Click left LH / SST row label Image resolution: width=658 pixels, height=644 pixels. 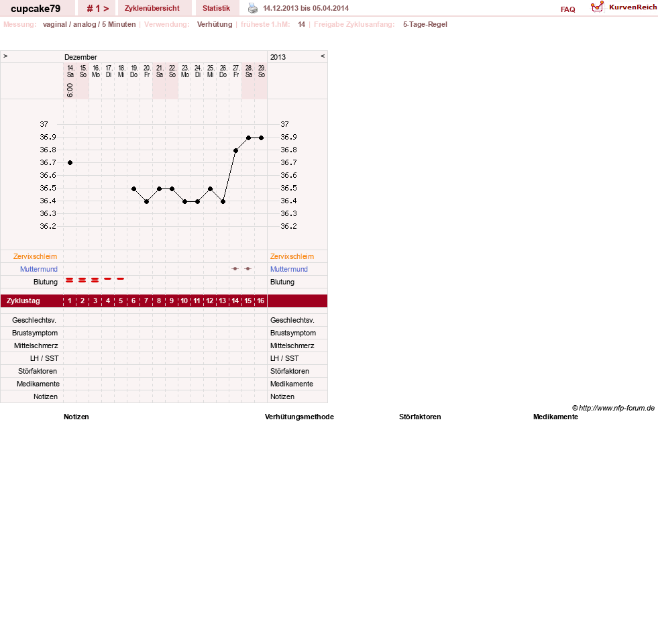point(44,358)
